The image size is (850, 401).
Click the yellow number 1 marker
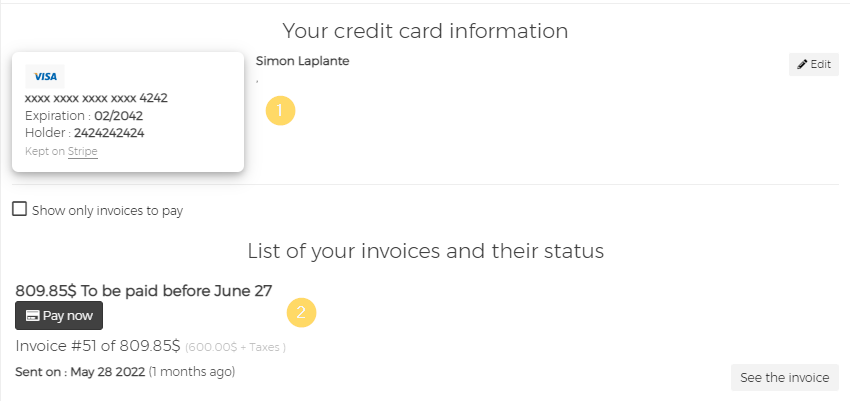(281, 111)
